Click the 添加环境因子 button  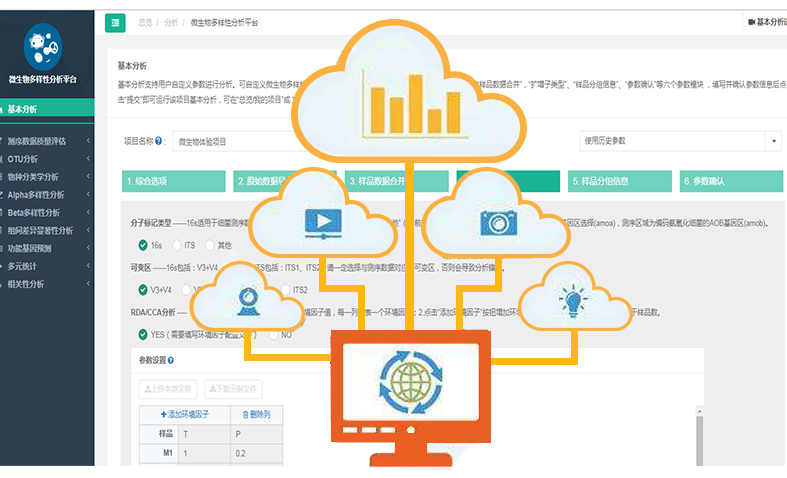(x=184, y=413)
